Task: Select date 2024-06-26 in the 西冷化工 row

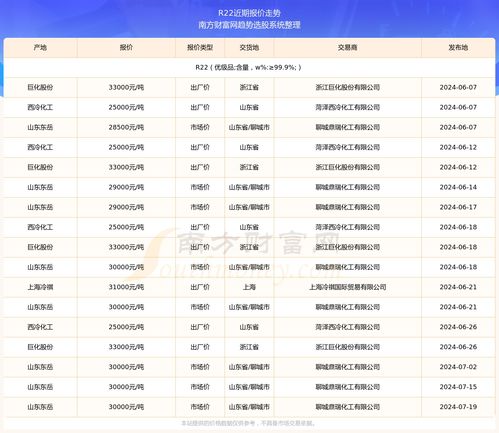Action: click(x=458, y=327)
